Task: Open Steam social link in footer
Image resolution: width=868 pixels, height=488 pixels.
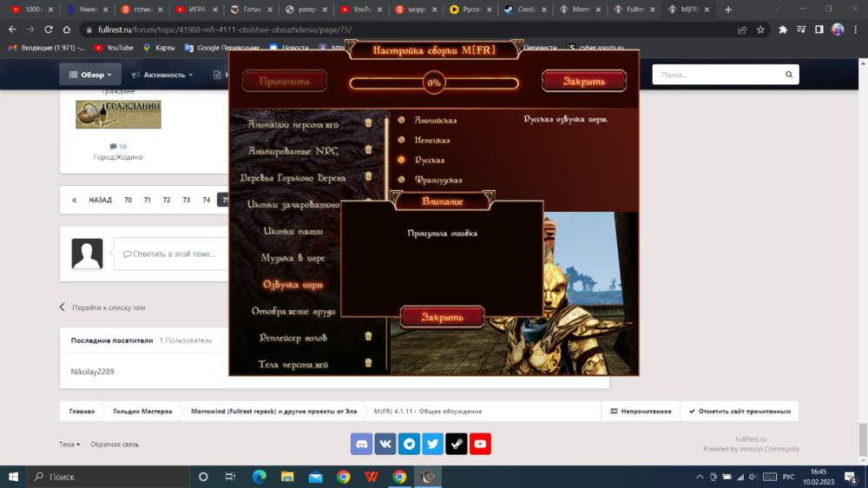Action: [x=457, y=444]
